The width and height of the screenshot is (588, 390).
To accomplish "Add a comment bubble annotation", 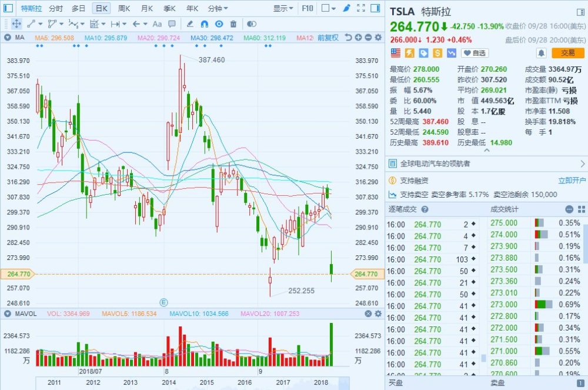I will point(172,24).
